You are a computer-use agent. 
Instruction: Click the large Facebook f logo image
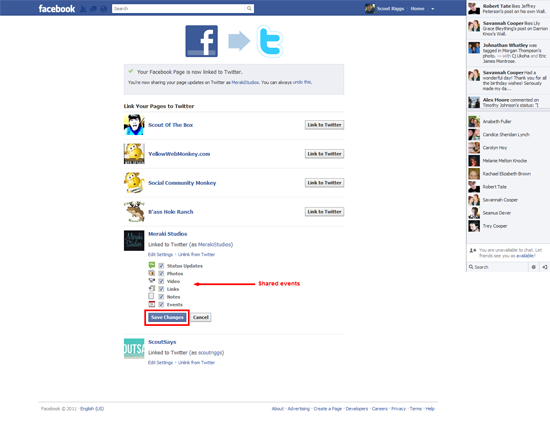(201, 41)
